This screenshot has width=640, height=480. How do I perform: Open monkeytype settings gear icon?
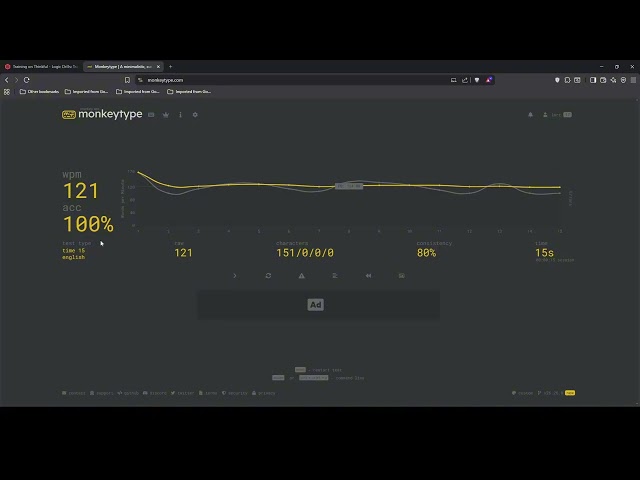(x=195, y=115)
